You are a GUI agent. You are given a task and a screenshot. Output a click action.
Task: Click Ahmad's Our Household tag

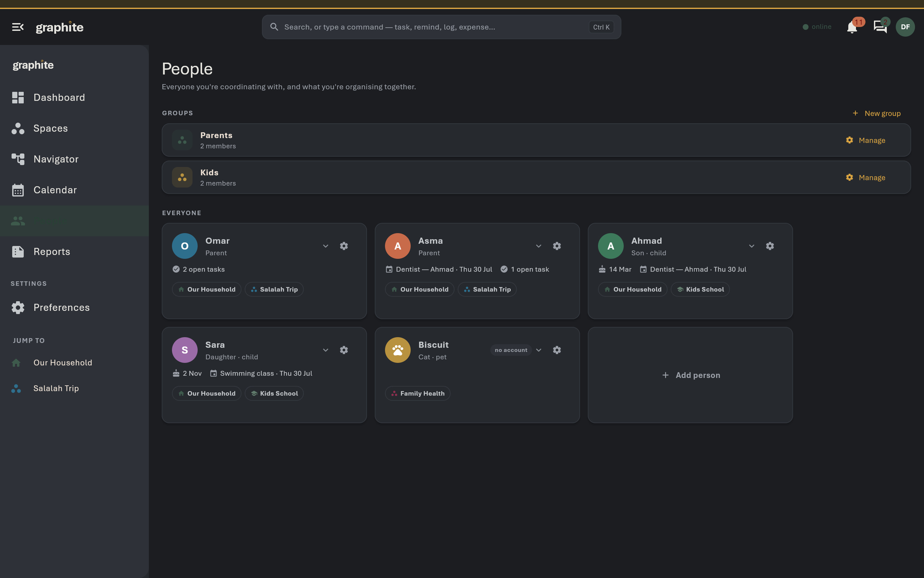tap(633, 289)
